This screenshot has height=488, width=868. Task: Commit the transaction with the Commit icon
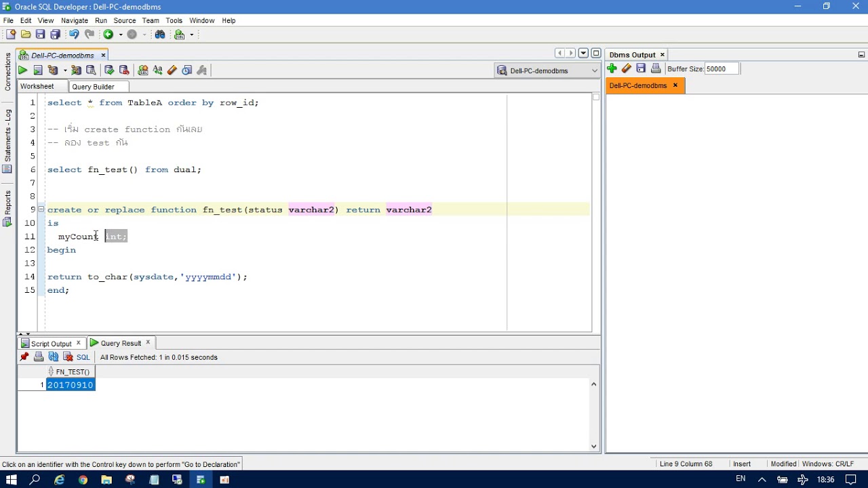(x=109, y=70)
